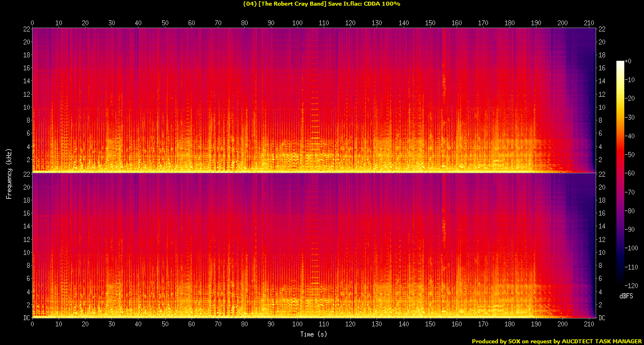
Task: Click the 0 second tick on bottom time axis
Action: click(33, 324)
